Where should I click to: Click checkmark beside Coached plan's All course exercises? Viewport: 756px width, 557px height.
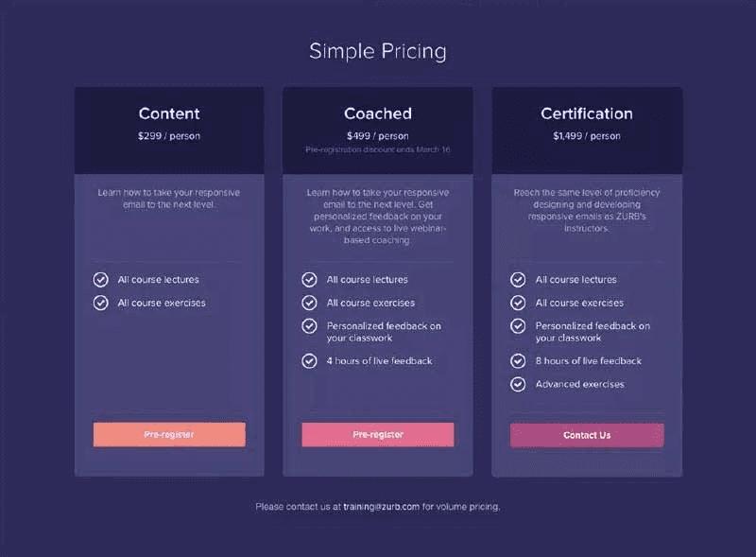309,303
